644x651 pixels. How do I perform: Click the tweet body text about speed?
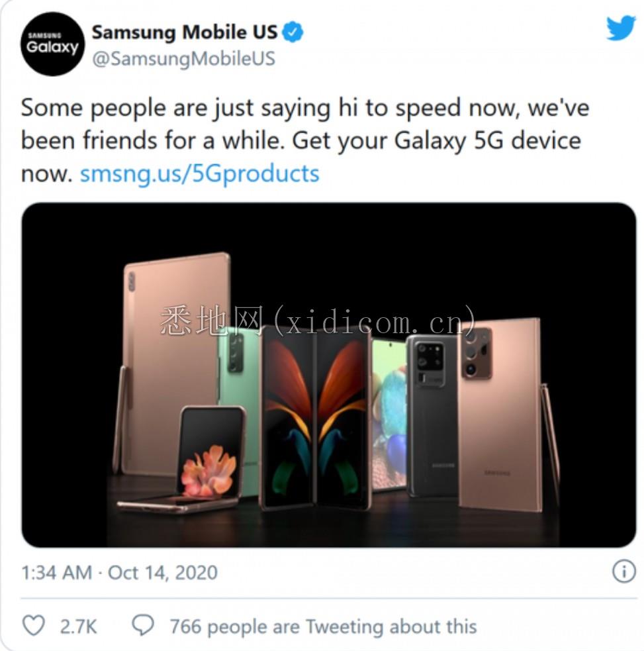(305, 140)
